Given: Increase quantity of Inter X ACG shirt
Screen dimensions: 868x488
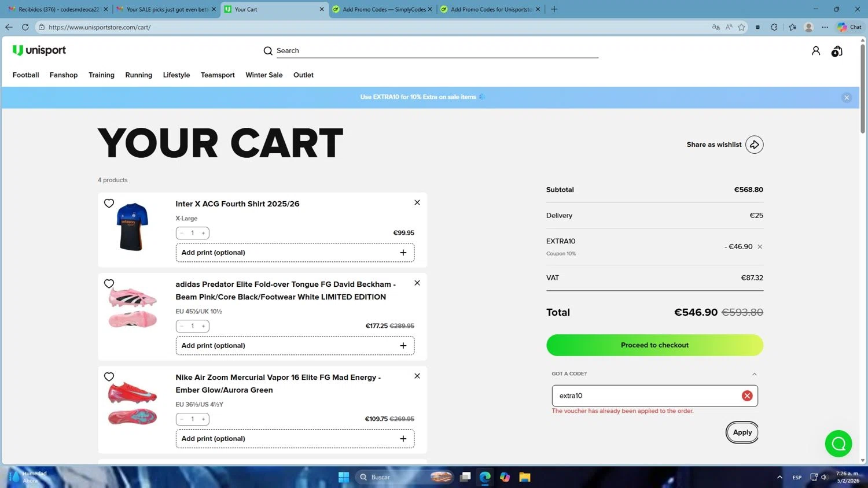Looking at the screenshot, I should 203,233.
